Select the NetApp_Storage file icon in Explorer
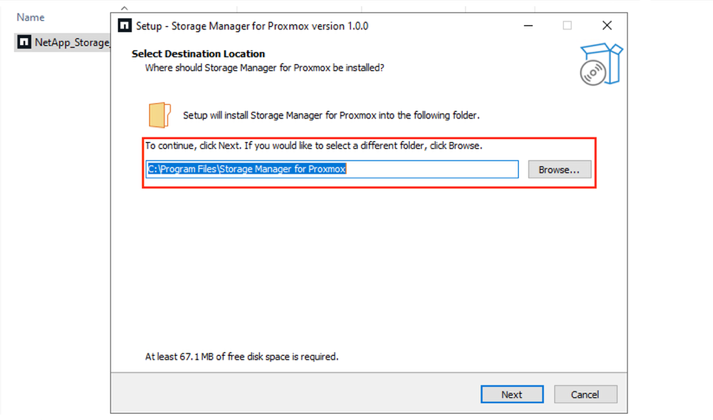The image size is (713, 420). [24, 43]
